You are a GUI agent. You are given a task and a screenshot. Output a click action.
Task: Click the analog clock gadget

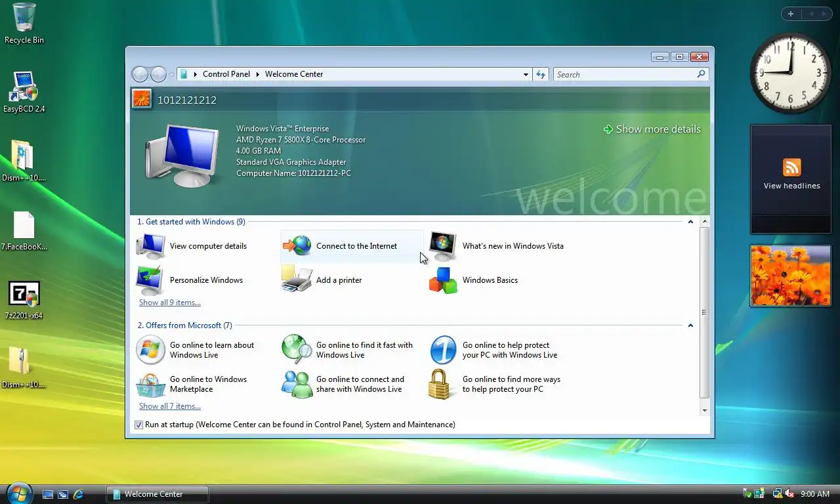[x=790, y=73]
